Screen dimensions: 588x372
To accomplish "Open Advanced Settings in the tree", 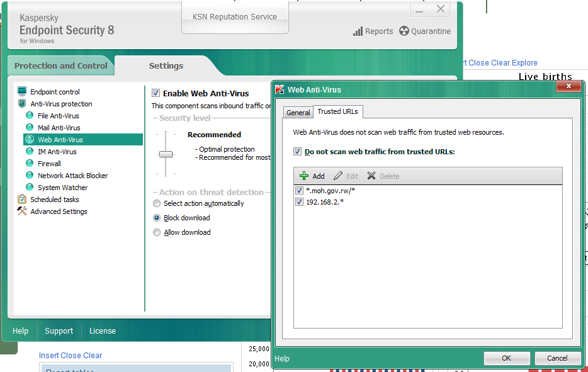I will [x=59, y=211].
